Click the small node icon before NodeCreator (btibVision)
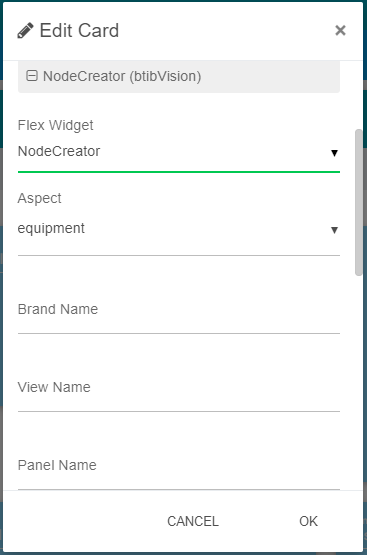This screenshot has height=555, width=367. pyautogui.click(x=32, y=76)
